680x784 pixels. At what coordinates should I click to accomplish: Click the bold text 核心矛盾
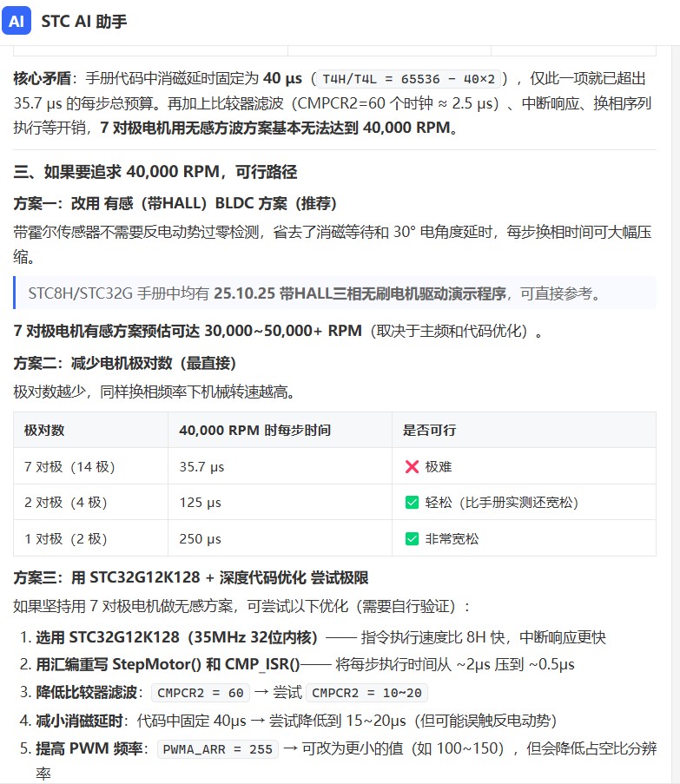42,78
